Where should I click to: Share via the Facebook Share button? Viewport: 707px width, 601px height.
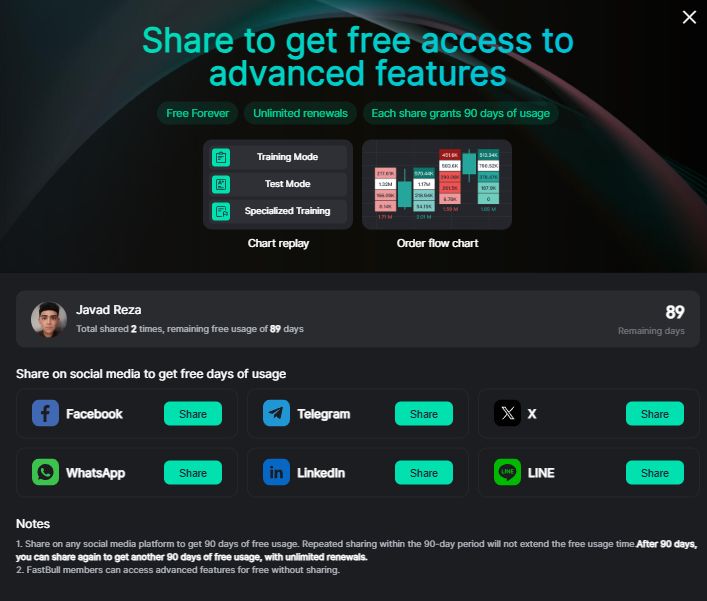click(193, 414)
